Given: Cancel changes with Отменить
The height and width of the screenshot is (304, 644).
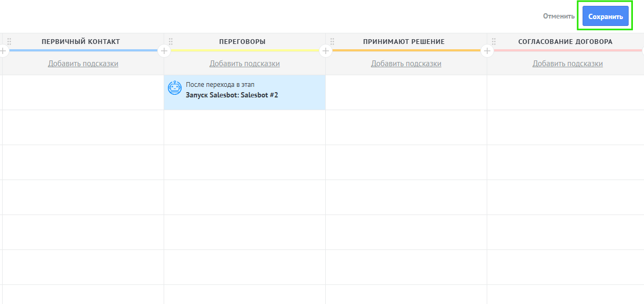Looking at the screenshot, I should point(558,16).
